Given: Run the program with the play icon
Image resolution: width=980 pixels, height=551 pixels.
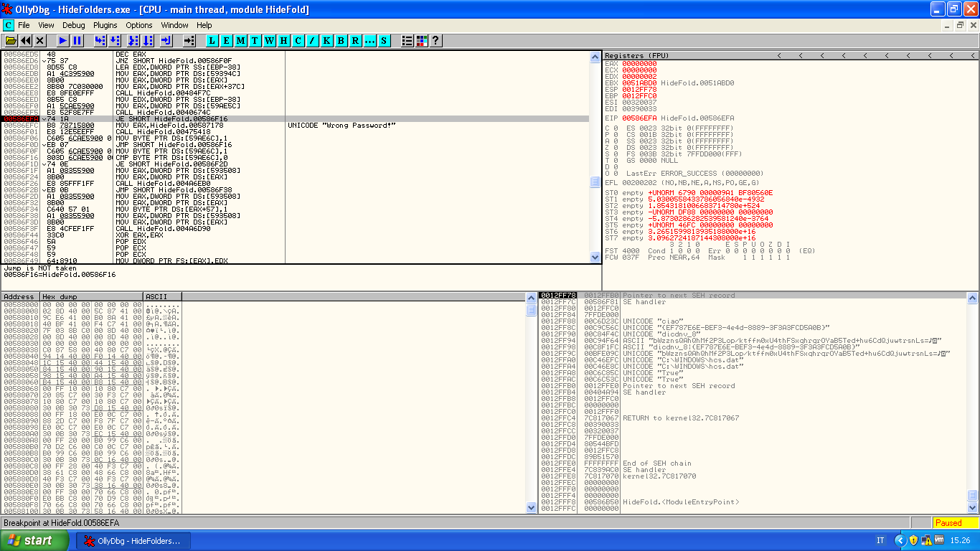Looking at the screenshot, I should [63, 41].
